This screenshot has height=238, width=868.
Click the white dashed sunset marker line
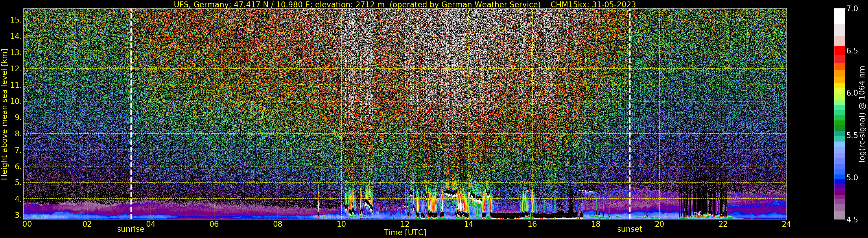[630, 114]
